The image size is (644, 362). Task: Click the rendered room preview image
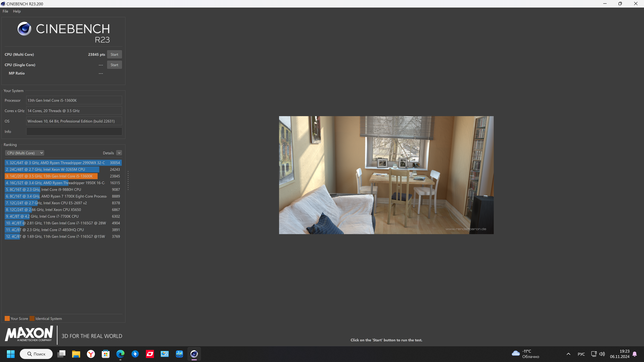tap(386, 175)
